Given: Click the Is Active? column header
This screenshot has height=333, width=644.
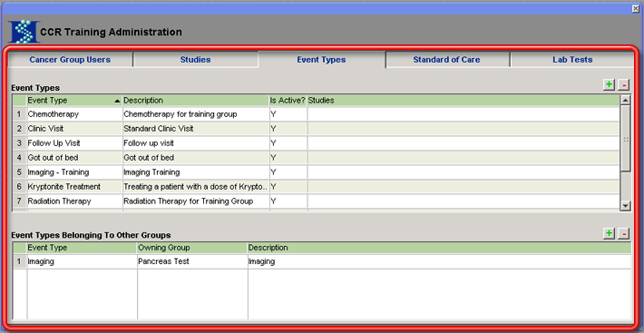Looking at the screenshot, I should (x=288, y=100).
